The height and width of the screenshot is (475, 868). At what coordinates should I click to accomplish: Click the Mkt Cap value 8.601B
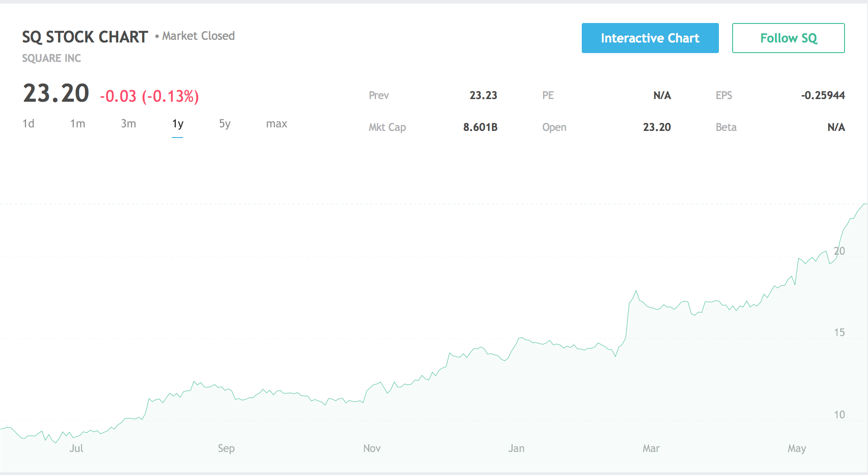click(x=480, y=127)
